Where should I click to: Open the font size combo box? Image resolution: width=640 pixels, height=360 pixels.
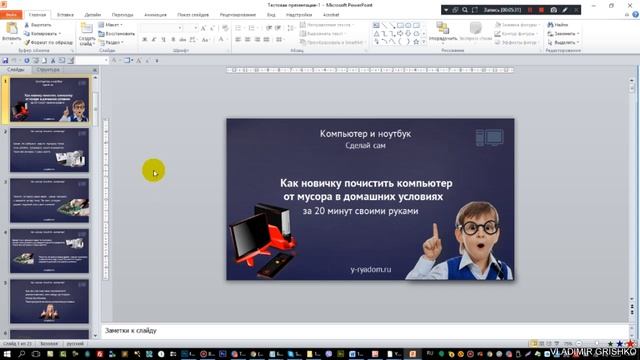pyautogui.click(x=191, y=28)
